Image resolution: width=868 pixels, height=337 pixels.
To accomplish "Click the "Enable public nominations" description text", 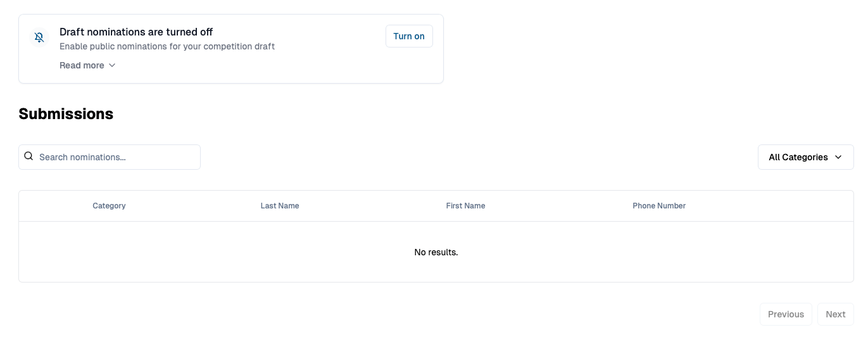I will click(167, 46).
